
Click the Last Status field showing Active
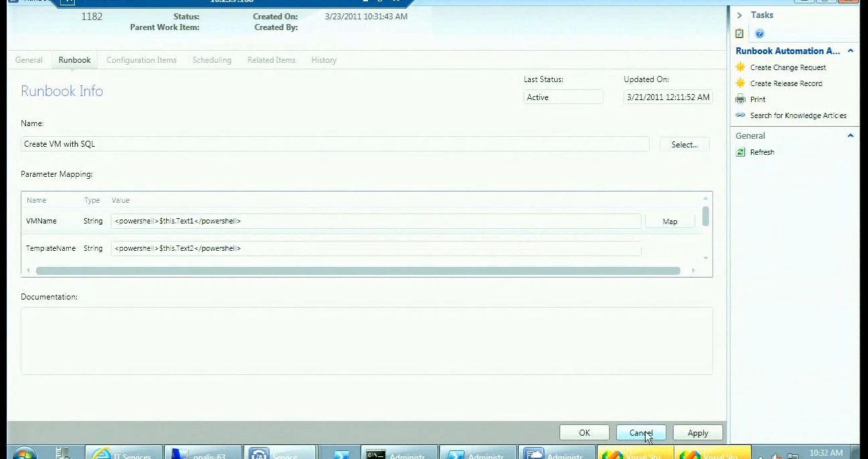coord(563,97)
